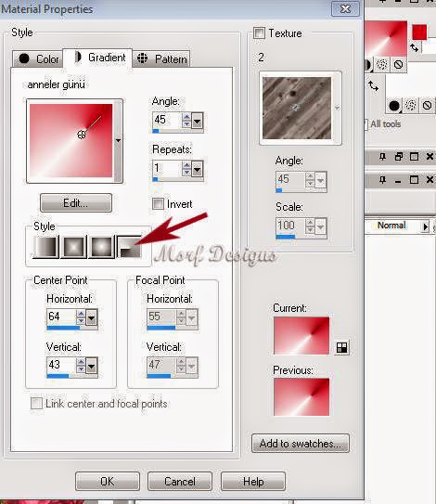Open the texture picker dropdown arrow
The image size is (436, 504).
(337, 108)
